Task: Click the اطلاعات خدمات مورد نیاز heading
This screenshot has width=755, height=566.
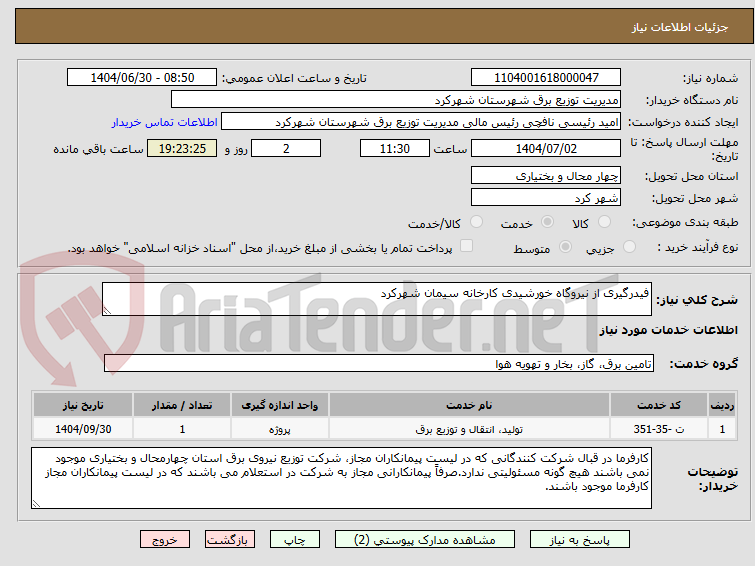Action: click(668, 330)
